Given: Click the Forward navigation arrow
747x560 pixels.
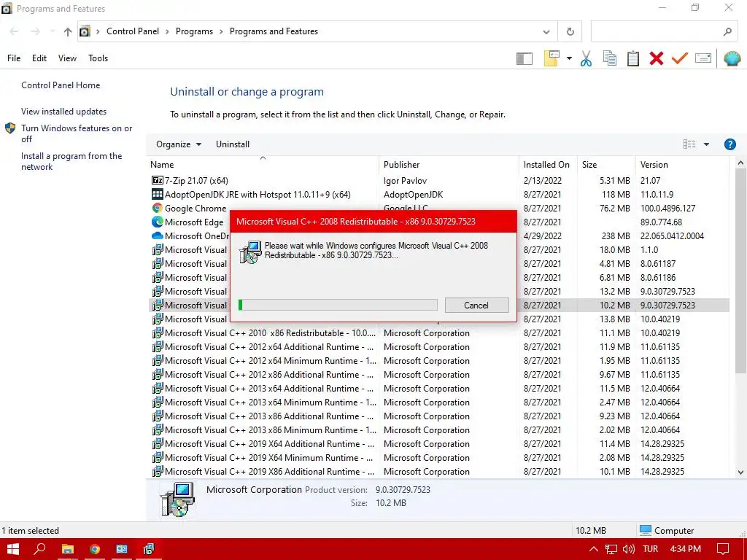Looking at the screenshot, I should [x=35, y=32].
